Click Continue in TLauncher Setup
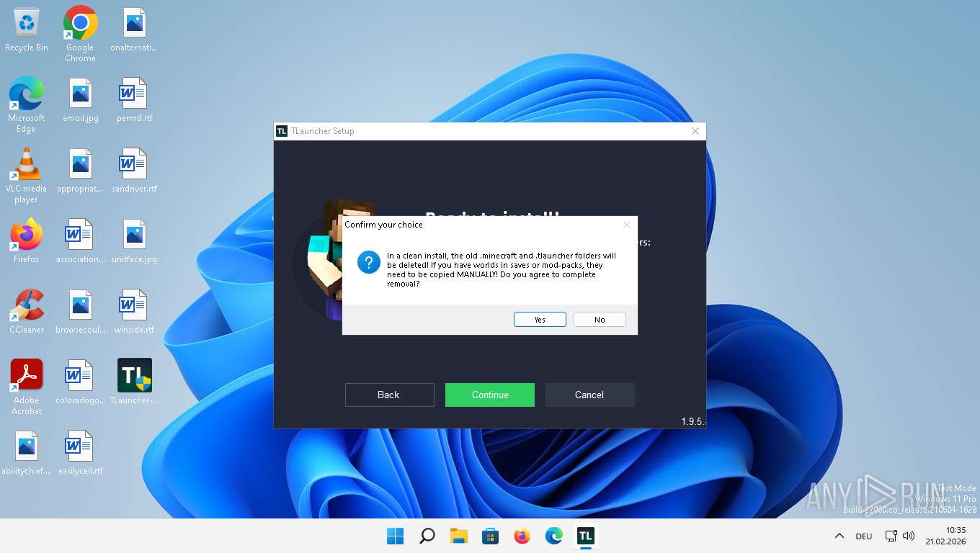 490,395
